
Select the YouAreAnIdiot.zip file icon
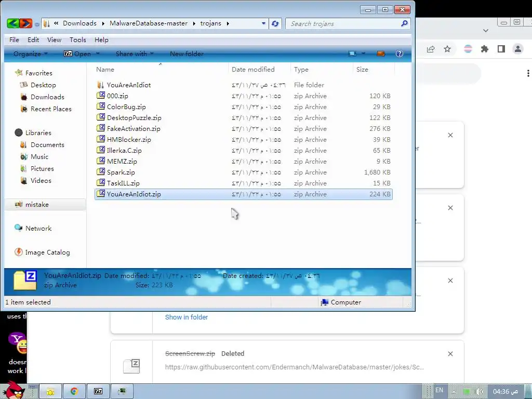pyautogui.click(x=100, y=193)
